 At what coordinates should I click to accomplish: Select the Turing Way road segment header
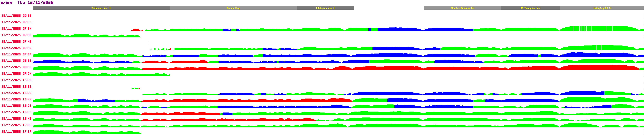pyautogui.click(x=233, y=8)
